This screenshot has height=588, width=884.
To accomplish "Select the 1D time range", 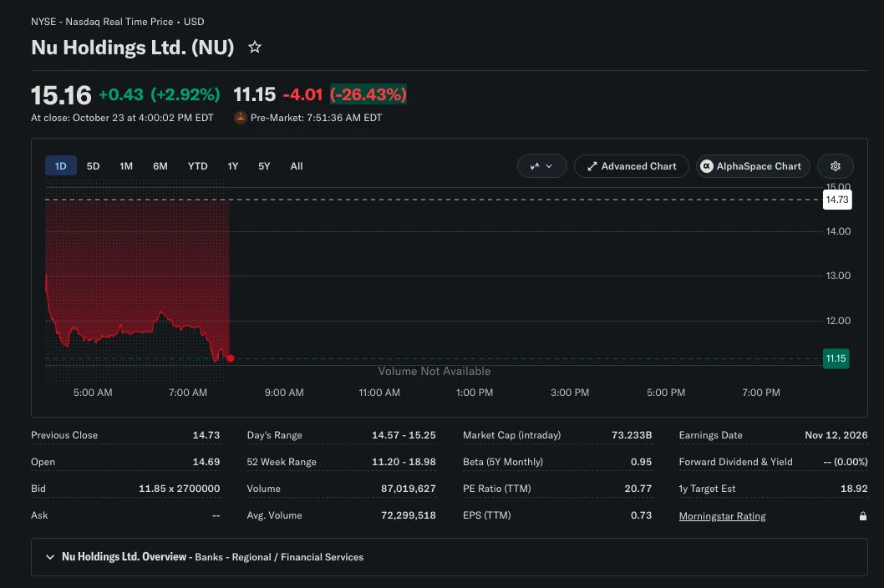I will [x=61, y=166].
